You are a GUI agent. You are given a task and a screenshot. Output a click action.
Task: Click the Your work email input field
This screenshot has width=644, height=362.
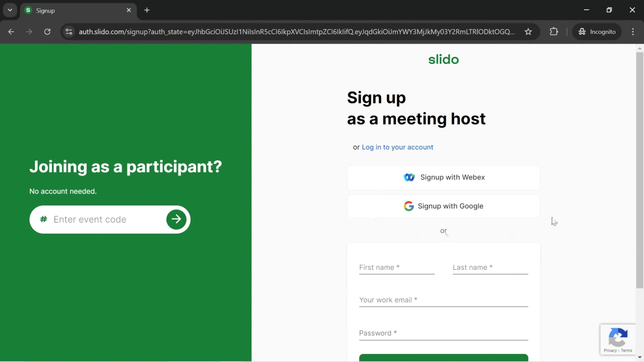click(444, 300)
